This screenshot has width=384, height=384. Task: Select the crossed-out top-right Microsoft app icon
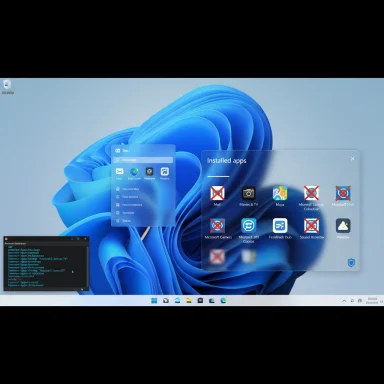click(x=343, y=193)
